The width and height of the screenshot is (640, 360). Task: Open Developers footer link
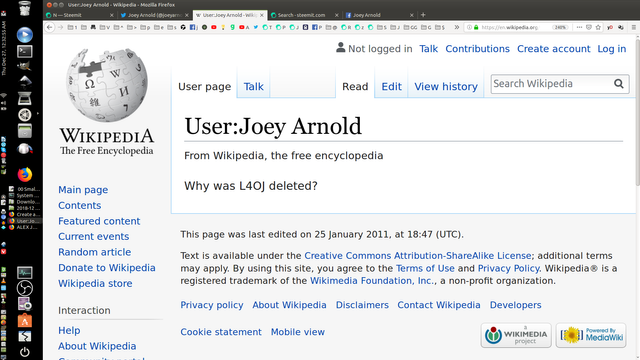[516, 305]
